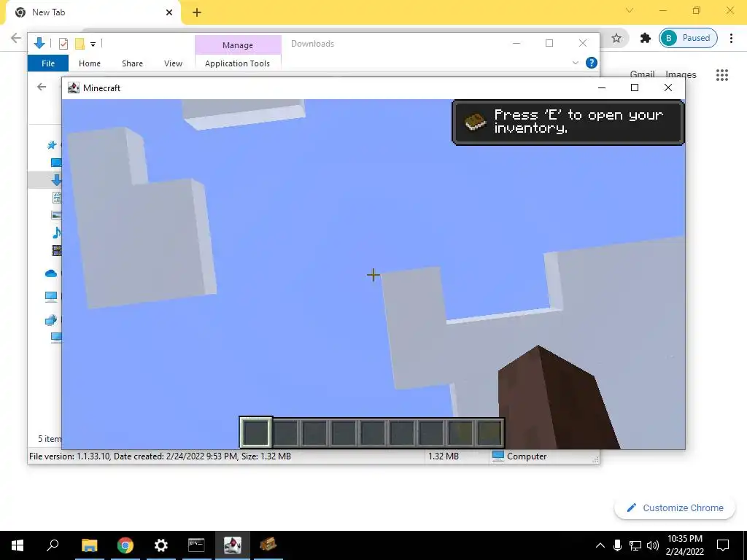This screenshot has height=560, width=747.
Task: Open the Images link
Action: 681,74
